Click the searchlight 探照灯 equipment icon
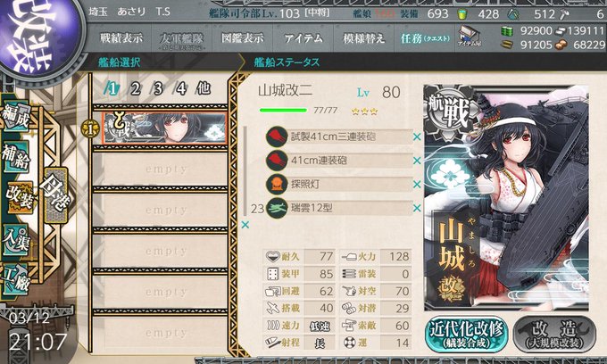The height and width of the screenshot is (364, 607). tap(277, 184)
